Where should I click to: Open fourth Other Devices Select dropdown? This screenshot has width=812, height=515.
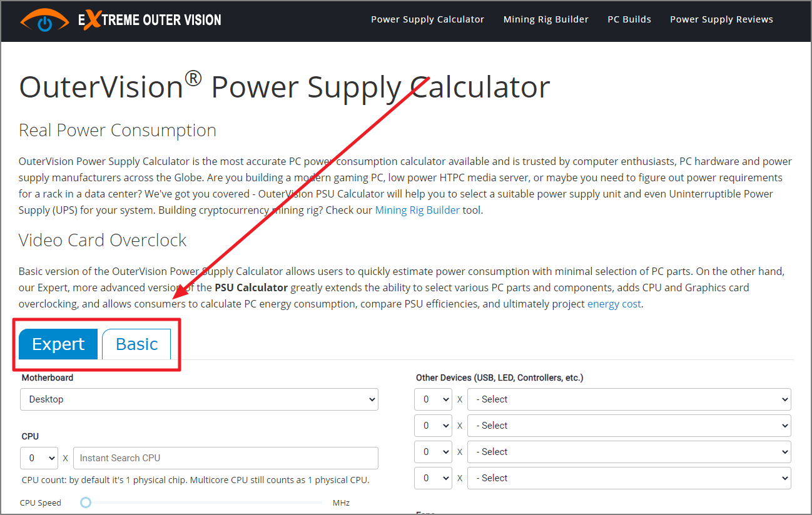629,478
